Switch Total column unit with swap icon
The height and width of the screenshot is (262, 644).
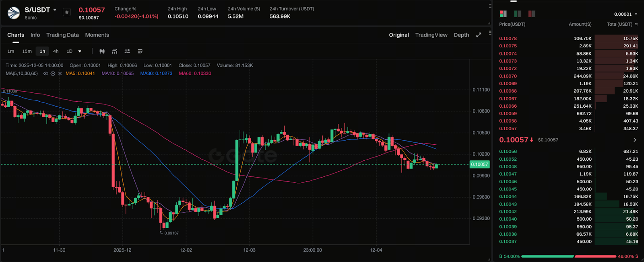click(x=636, y=25)
